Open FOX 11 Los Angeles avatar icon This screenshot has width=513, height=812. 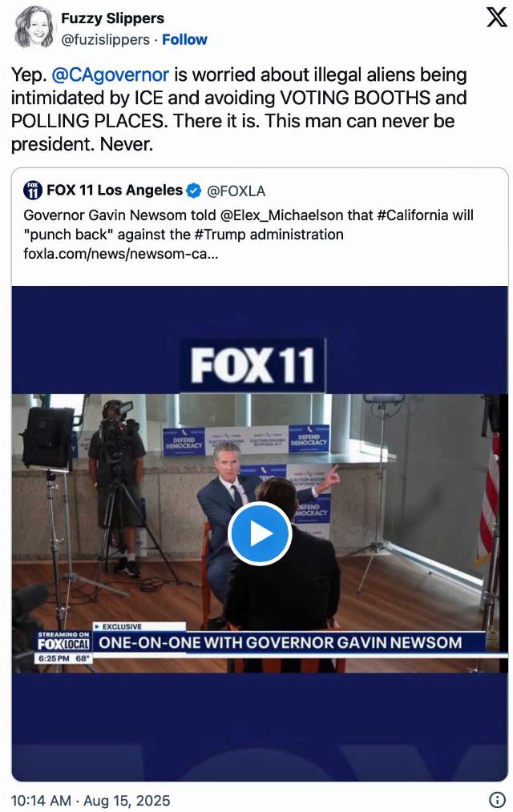(33, 190)
